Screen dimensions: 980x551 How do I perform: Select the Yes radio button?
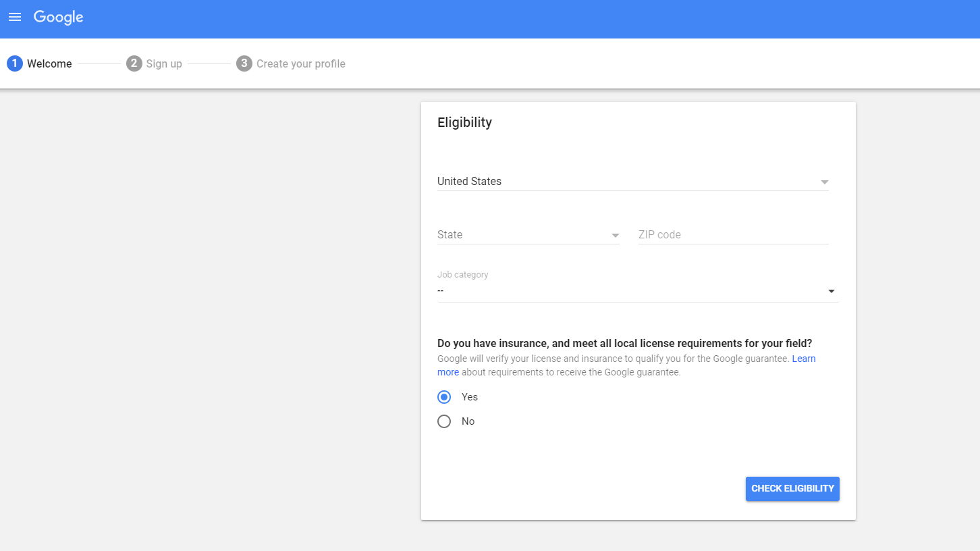tap(444, 397)
